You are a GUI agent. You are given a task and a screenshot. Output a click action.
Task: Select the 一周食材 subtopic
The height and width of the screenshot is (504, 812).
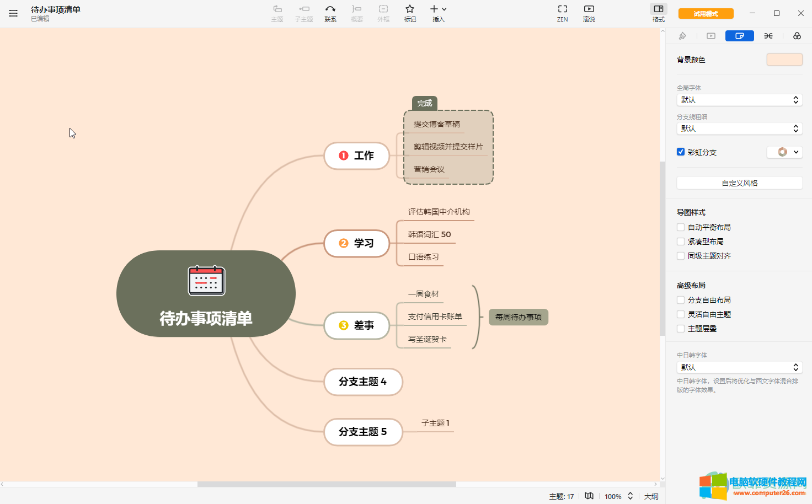point(424,294)
